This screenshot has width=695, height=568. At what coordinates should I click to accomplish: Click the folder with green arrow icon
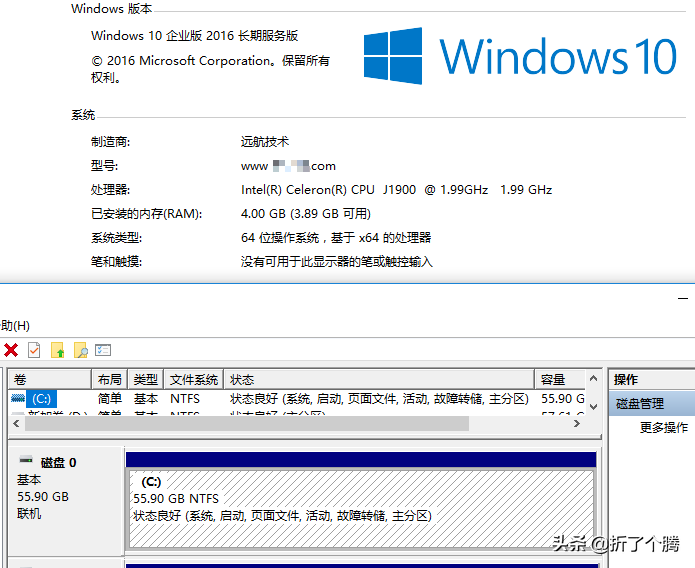click(58, 350)
